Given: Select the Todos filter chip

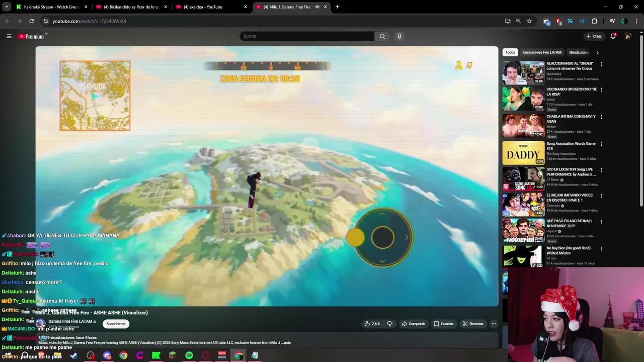Looking at the screenshot, I should pyautogui.click(x=510, y=52).
